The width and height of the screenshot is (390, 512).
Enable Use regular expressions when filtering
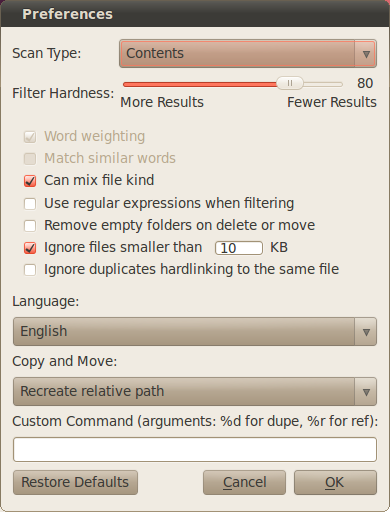click(30, 204)
